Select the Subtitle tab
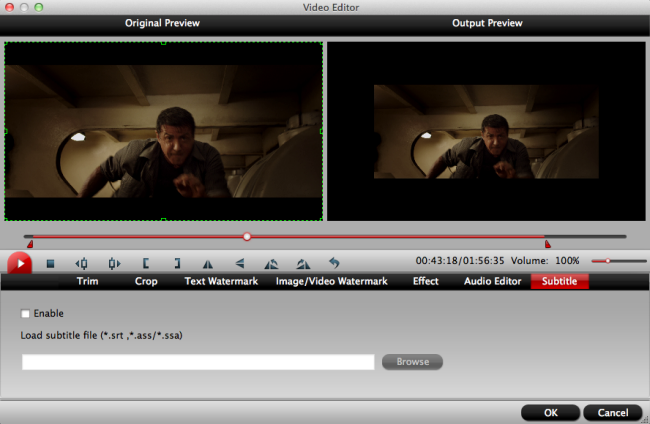The width and height of the screenshot is (650, 424). pyautogui.click(x=560, y=281)
